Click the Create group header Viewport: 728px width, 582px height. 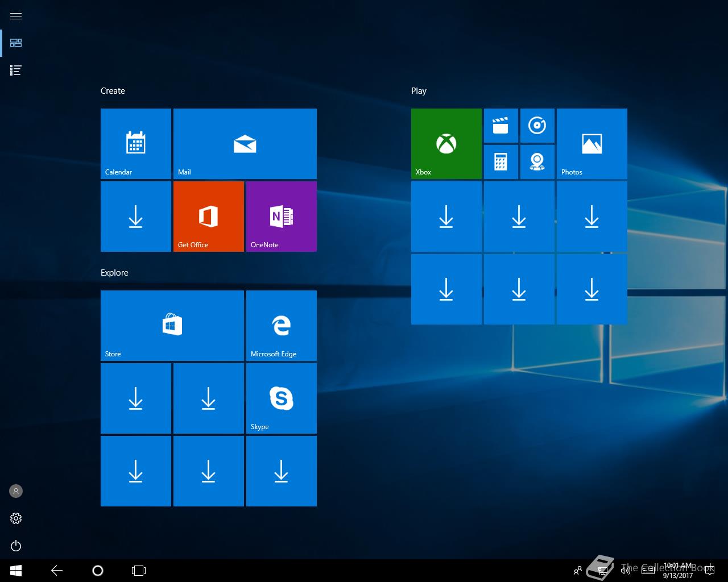click(113, 91)
